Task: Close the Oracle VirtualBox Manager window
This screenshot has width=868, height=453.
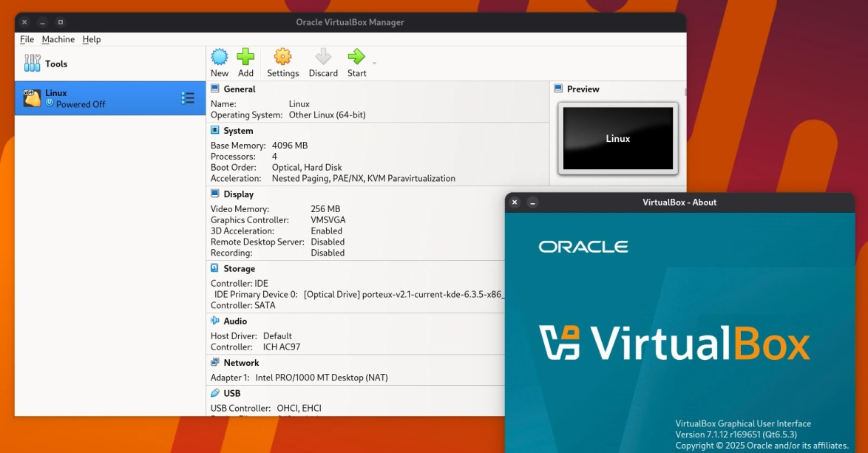Action: click(x=24, y=22)
